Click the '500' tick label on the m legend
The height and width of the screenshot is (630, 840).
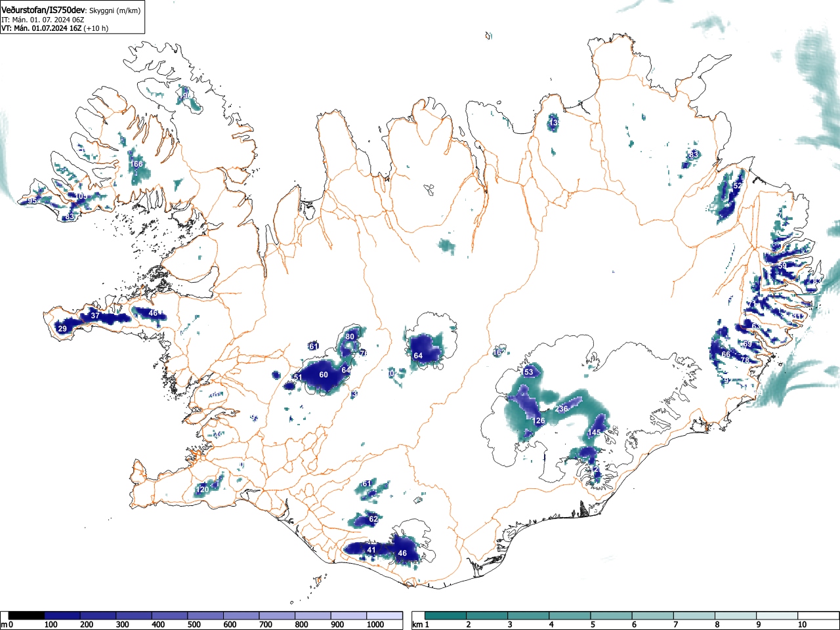point(194,625)
